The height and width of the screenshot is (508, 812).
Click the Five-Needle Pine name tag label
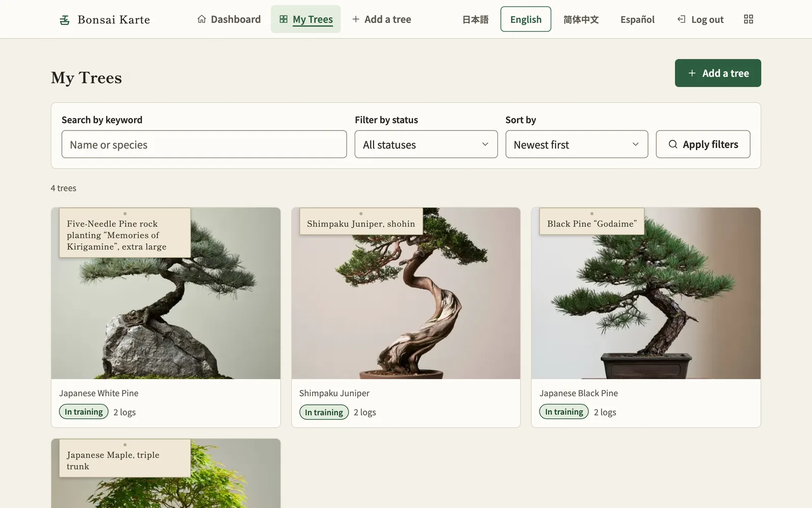pos(125,233)
